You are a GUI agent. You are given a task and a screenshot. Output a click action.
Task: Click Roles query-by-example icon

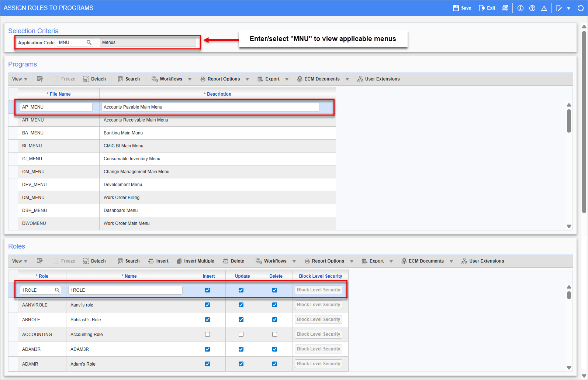[40, 261]
